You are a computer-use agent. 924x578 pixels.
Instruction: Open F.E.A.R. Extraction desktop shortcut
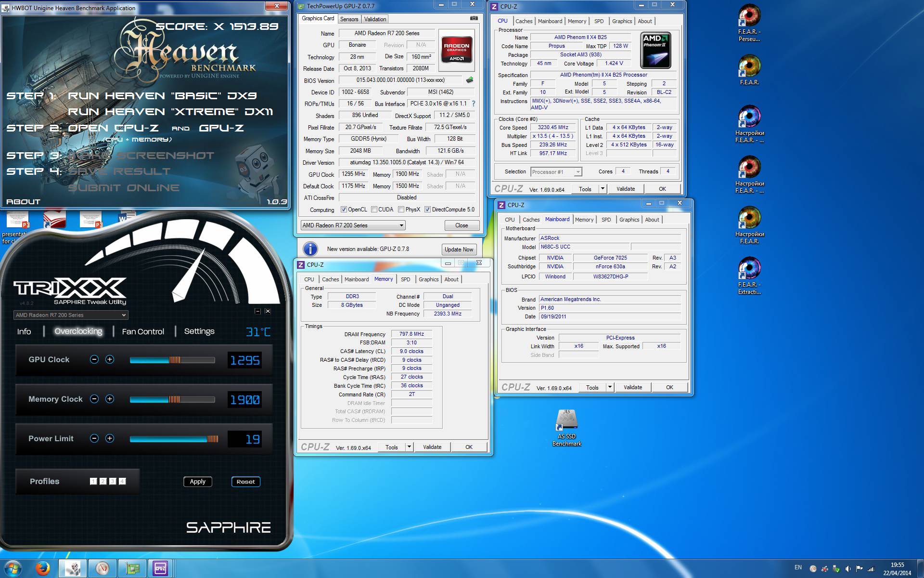[749, 276]
